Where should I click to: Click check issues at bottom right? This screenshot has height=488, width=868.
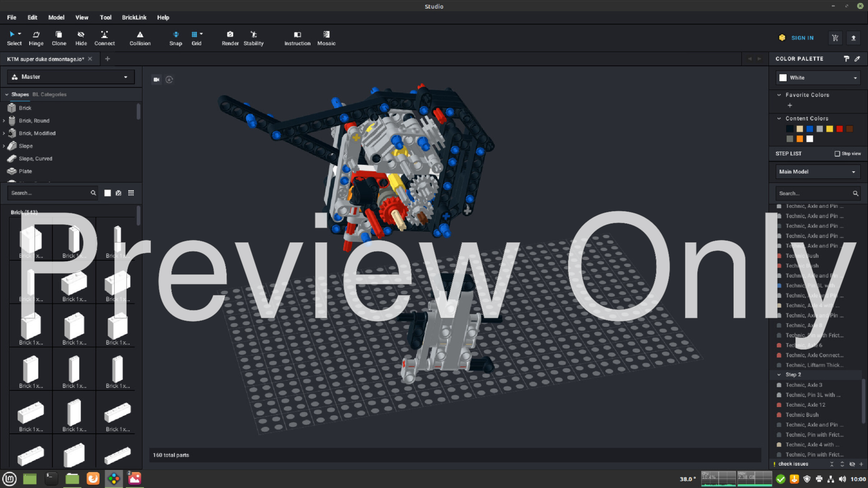[x=793, y=464]
